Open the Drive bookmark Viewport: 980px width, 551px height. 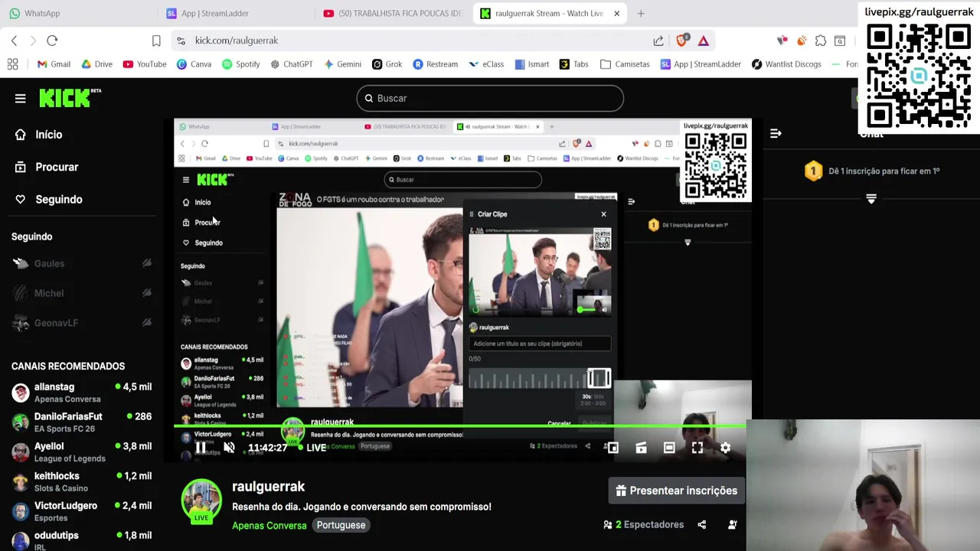[97, 64]
